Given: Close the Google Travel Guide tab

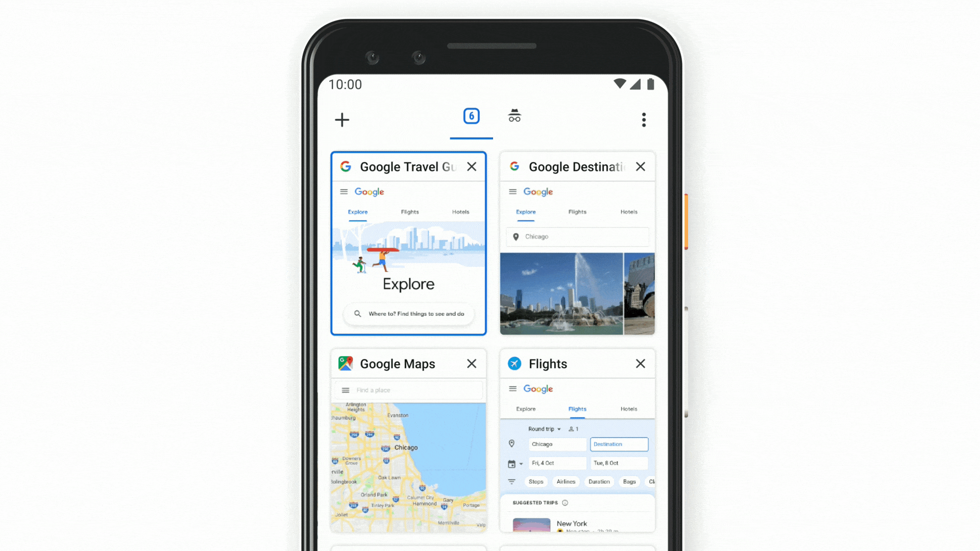Looking at the screenshot, I should coord(471,167).
